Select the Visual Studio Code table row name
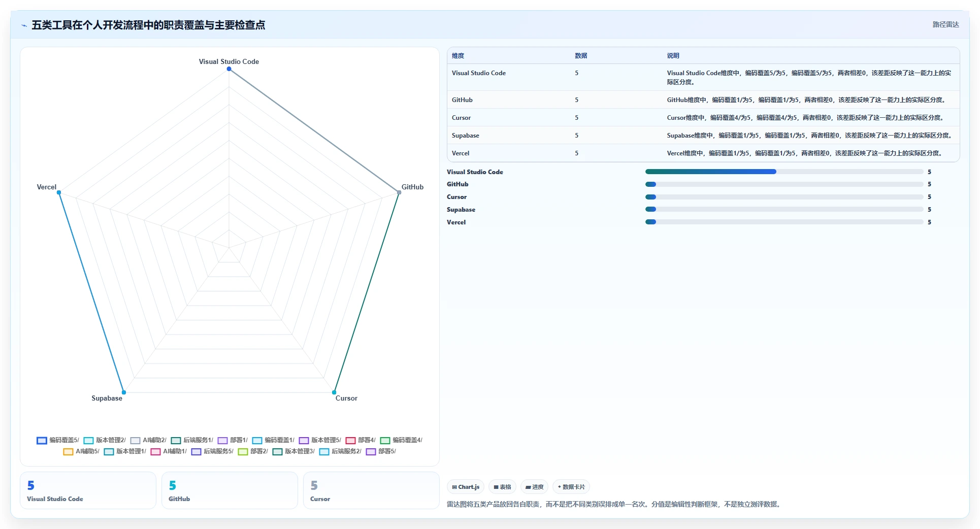 coord(479,73)
